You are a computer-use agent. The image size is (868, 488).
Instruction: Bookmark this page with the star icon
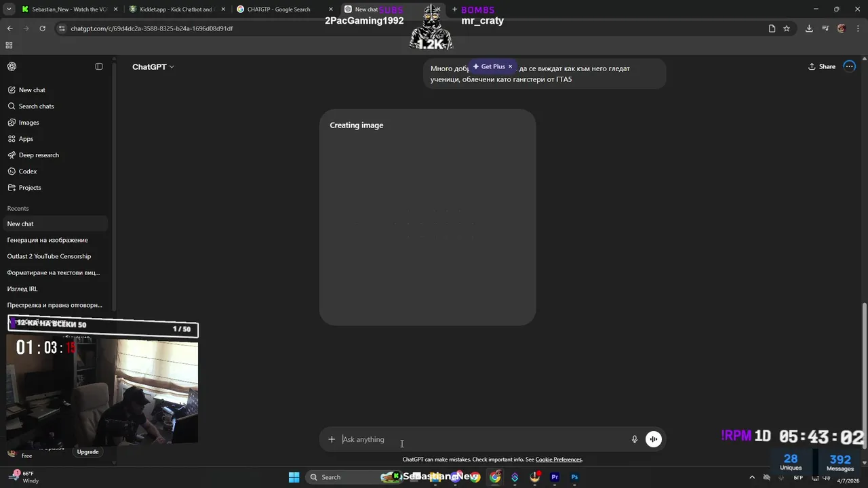[x=787, y=28]
